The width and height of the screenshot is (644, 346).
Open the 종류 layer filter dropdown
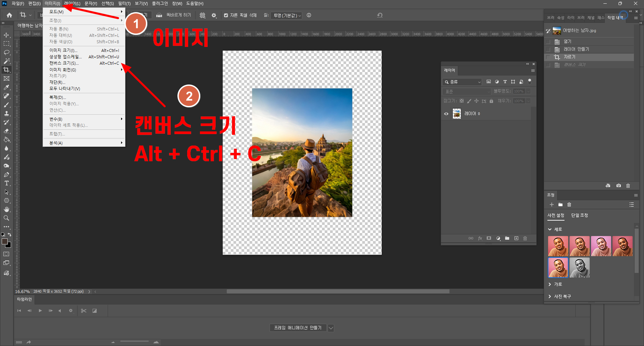[x=462, y=82]
